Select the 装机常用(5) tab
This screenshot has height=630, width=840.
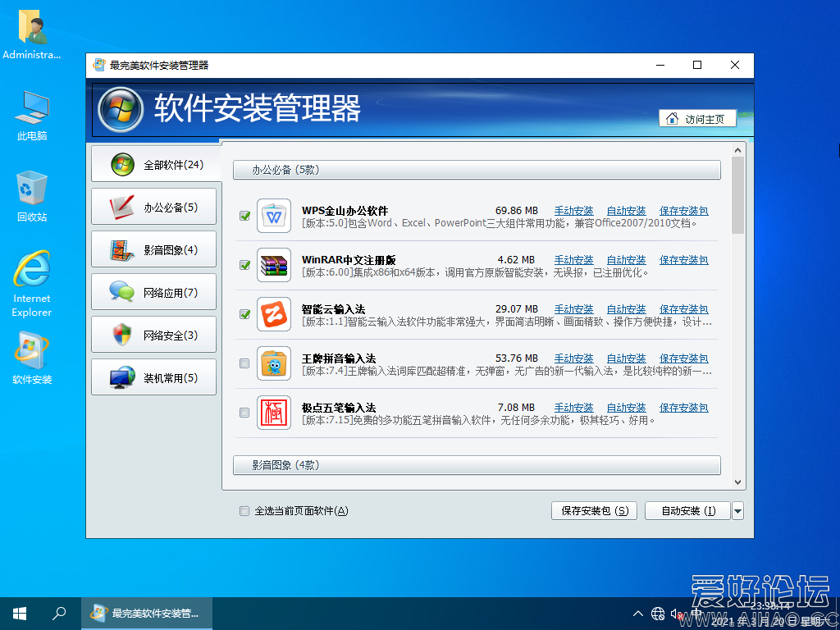153,377
